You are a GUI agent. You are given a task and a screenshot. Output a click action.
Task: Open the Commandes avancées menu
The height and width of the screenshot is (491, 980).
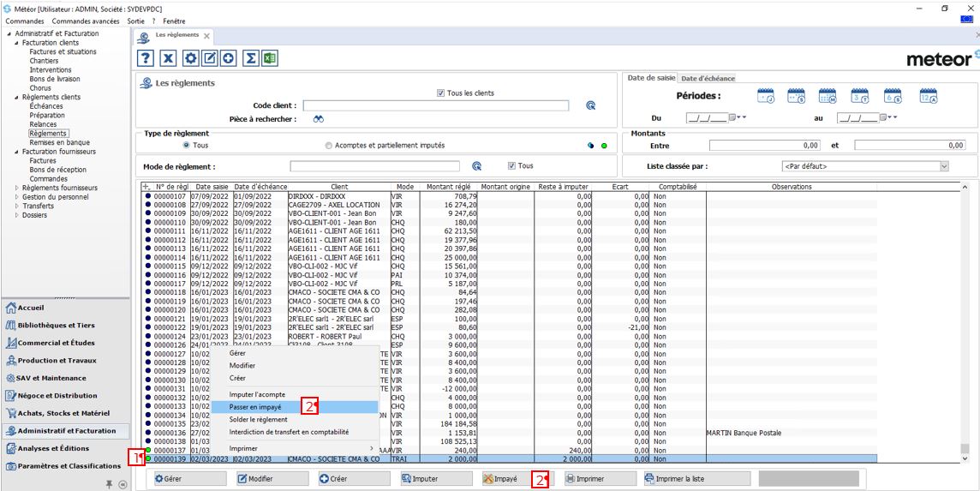click(86, 21)
